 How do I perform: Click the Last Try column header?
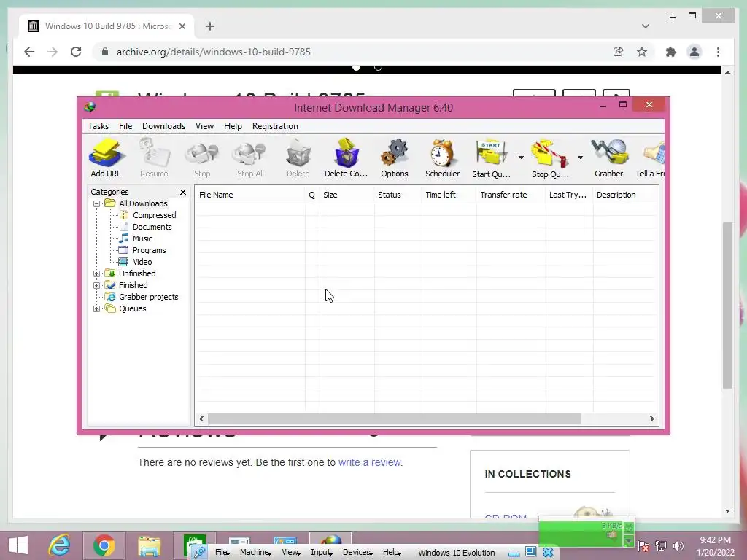click(x=569, y=195)
